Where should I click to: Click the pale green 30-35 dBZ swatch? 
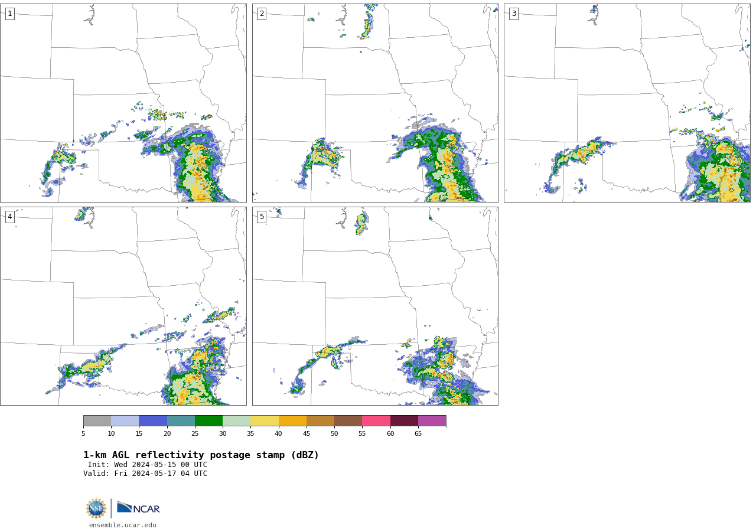click(x=237, y=421)
